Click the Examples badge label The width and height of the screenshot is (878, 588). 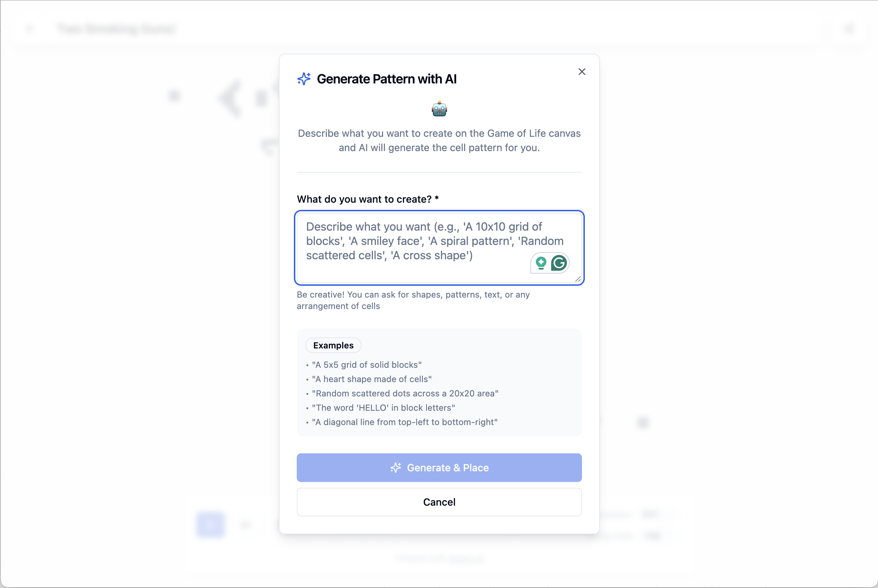[x=333, y=345]
